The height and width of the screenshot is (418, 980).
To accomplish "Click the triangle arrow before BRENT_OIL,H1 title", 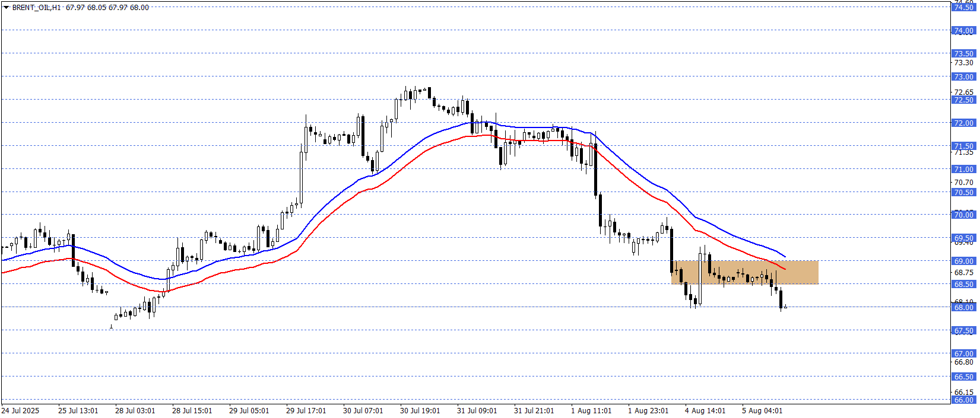I will (6, 8).
